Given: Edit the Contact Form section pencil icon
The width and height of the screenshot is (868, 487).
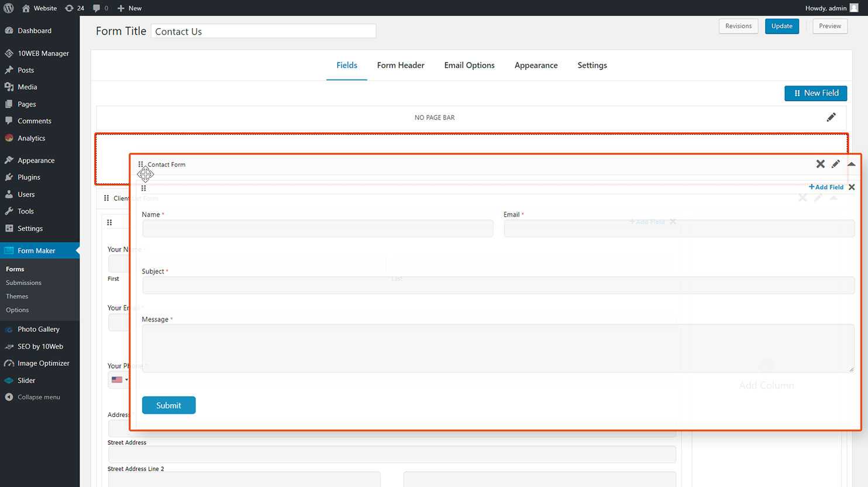Looking at the screenshot, I should point(836,164).
